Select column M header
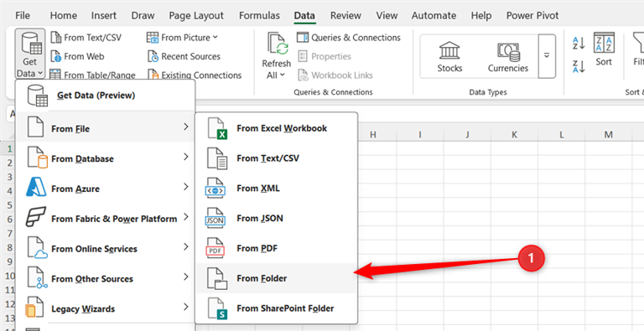Viewport: 644px width, 331px height. [x=608, y=134]
